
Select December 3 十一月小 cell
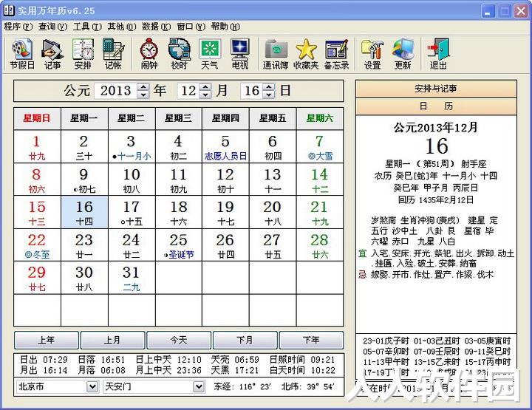coord(132,146)
